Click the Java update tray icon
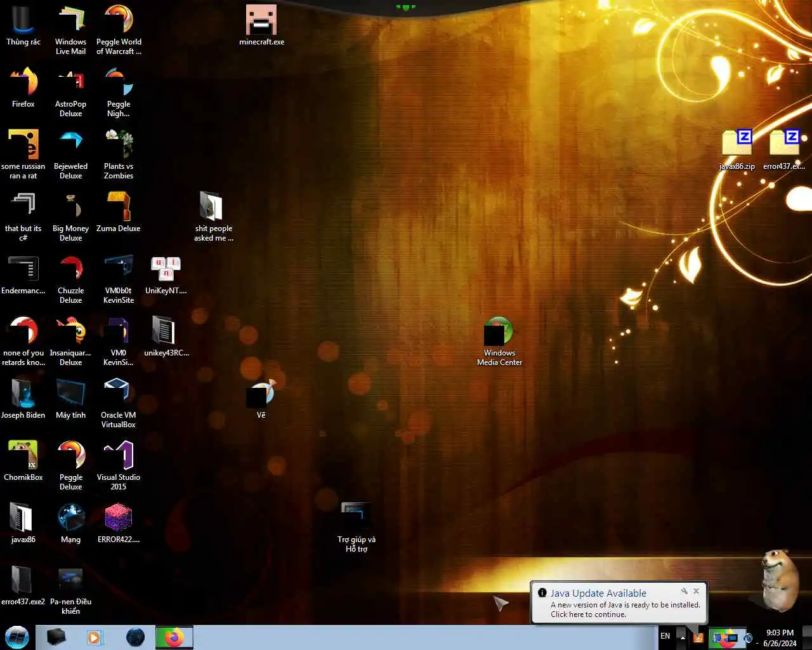 point(698,637)
